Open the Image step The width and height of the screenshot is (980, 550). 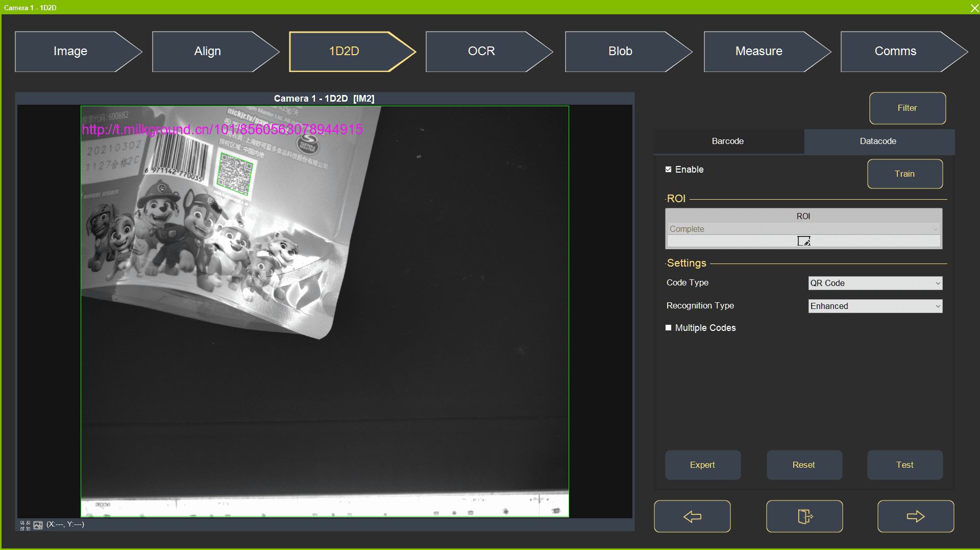[78, 51]
